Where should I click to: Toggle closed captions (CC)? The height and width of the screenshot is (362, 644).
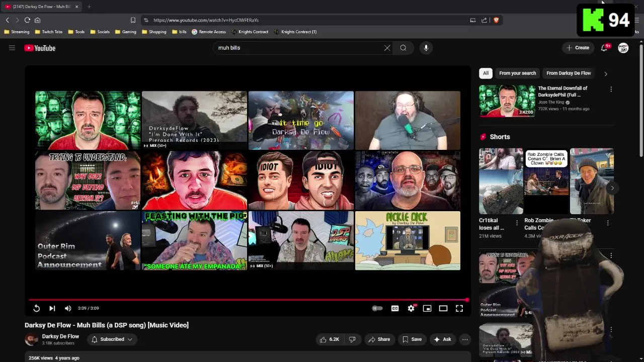coord(395,308)
